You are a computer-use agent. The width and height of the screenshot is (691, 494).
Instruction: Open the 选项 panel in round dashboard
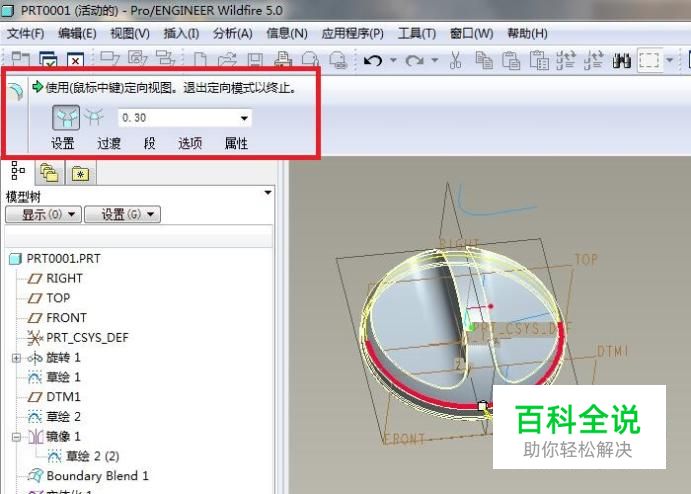pyautogui.click(x=190, y=143)
